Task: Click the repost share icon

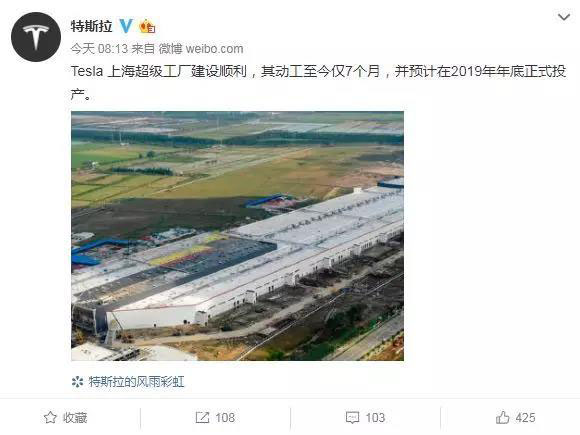Action: click(202, 418)
